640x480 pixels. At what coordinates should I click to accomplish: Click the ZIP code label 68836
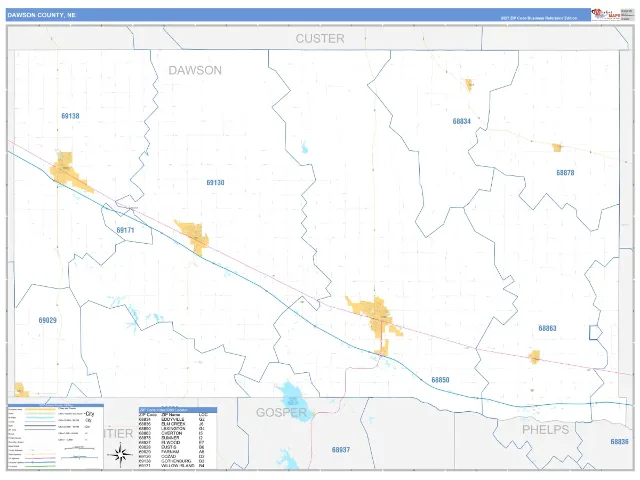click(620, 442)
